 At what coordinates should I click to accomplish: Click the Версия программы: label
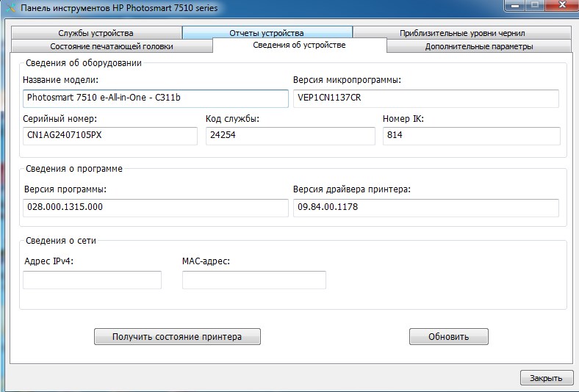pos(65,189)
